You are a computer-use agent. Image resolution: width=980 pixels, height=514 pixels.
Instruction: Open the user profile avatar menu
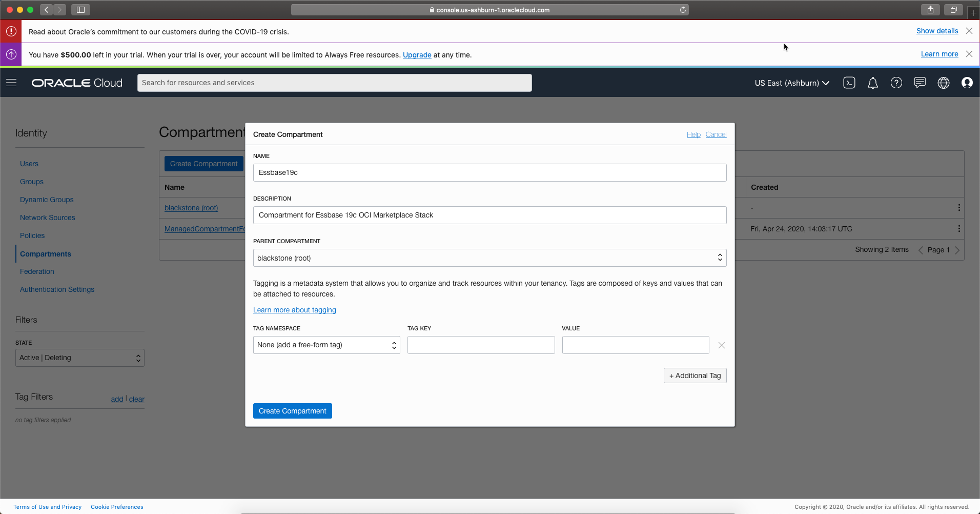tap(967, 83)
